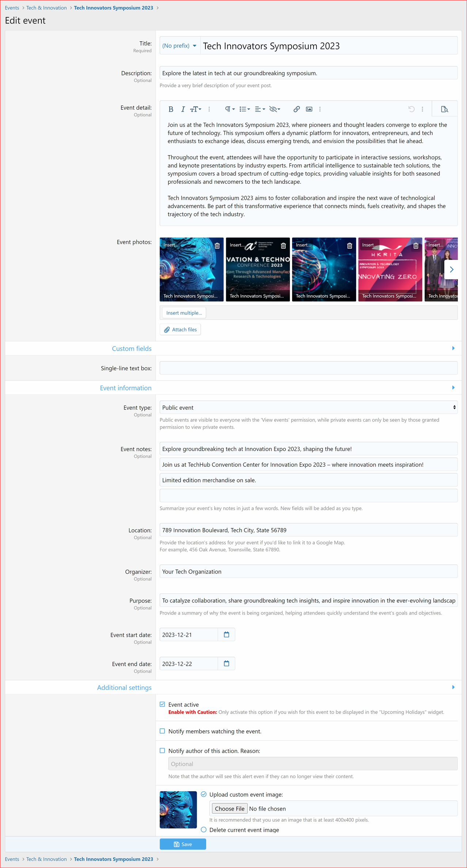
Task: Open the title prefix dropdown
Action: (x=179, y=46)
